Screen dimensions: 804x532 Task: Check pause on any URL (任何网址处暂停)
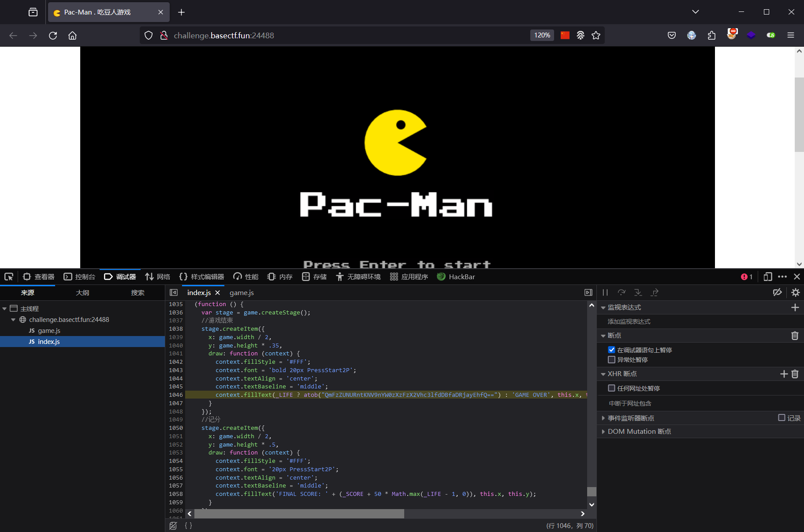point(611,388)
